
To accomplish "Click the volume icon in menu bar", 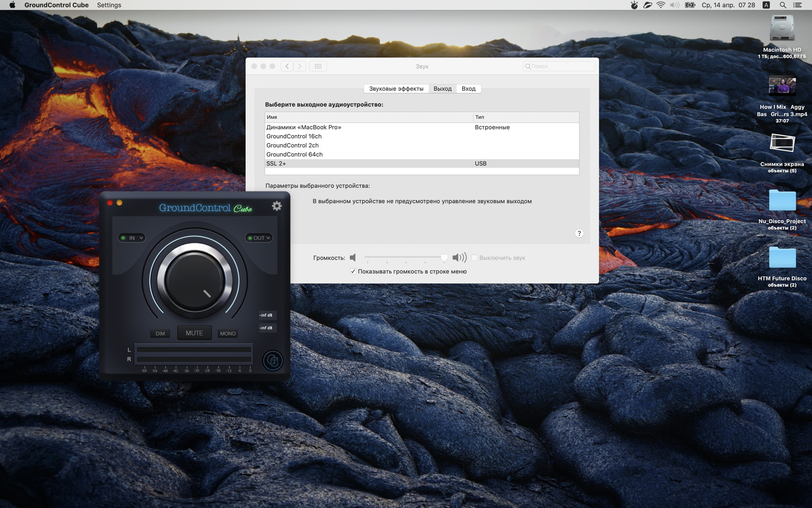I will [x=674, y=5].
